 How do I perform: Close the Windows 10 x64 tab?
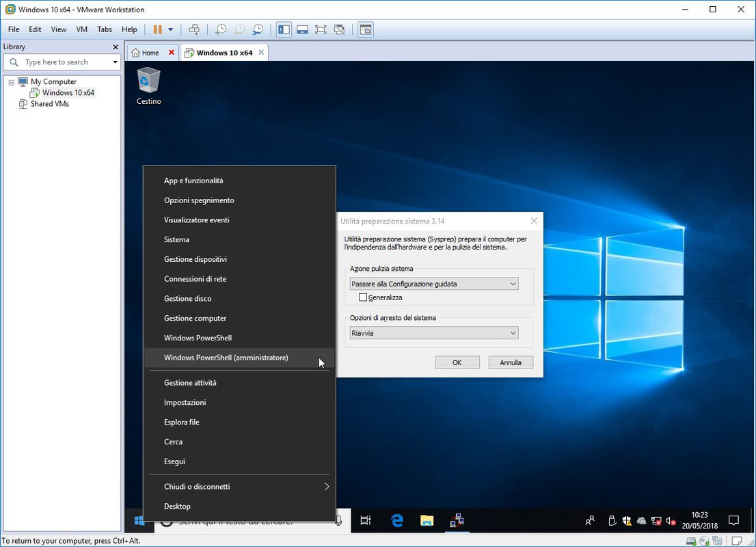click(261, 52)
